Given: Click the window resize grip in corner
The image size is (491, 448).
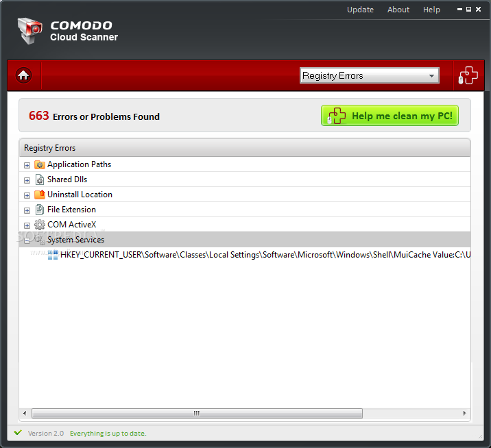Looking at the screenshot, I should pyautogui.click(x=480, y=437).
